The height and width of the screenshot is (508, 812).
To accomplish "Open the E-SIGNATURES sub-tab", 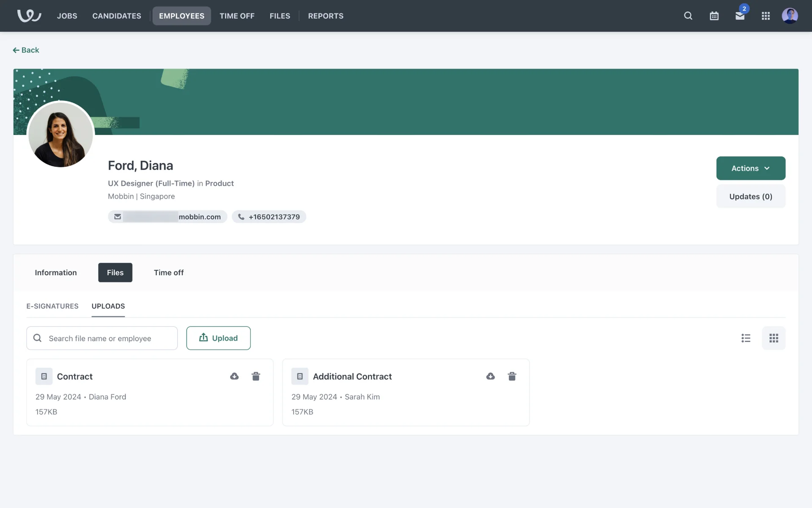I will pos(52,306).
